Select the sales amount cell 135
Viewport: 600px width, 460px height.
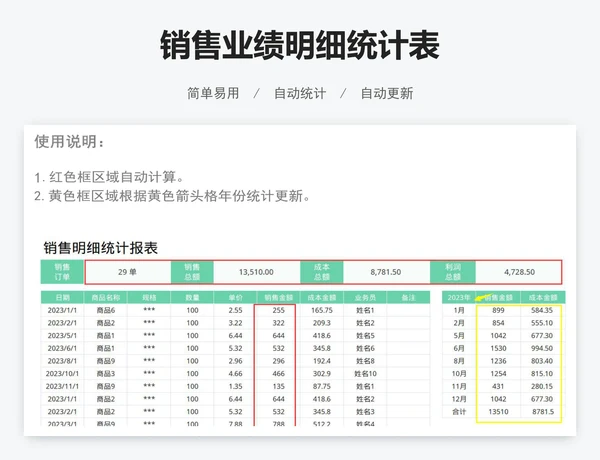point(278,386)
